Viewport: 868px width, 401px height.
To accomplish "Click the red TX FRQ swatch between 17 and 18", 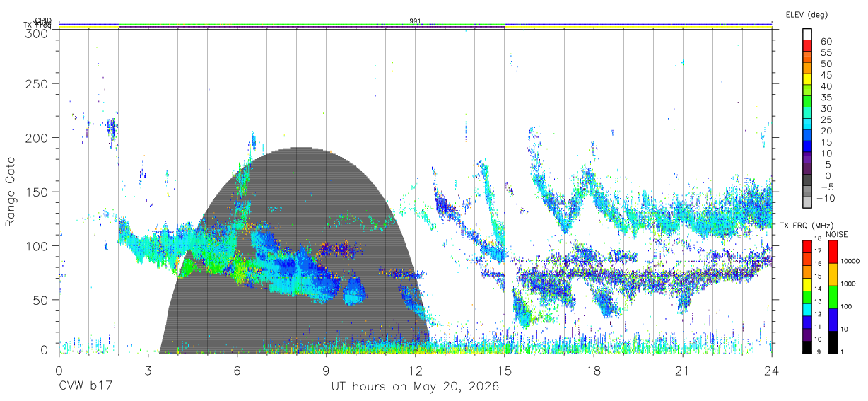I will tap(807, 246).
